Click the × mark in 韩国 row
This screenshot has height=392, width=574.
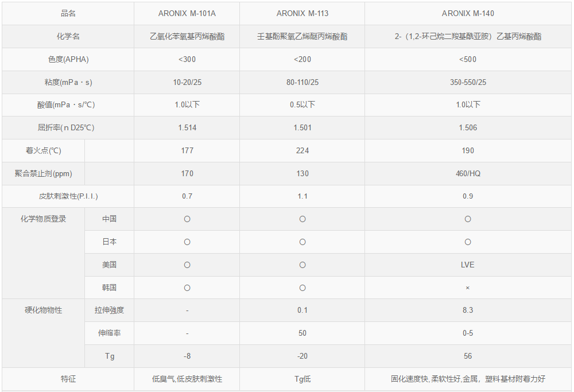click(468, 288)
